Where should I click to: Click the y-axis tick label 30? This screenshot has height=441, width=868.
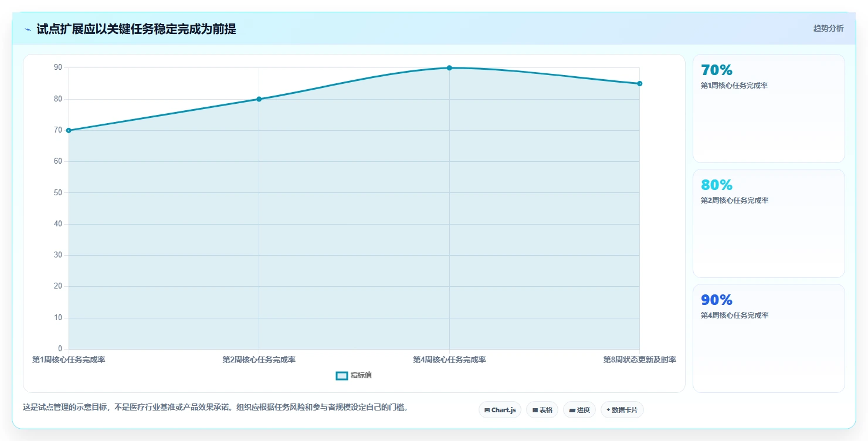[x=58, y=255]
